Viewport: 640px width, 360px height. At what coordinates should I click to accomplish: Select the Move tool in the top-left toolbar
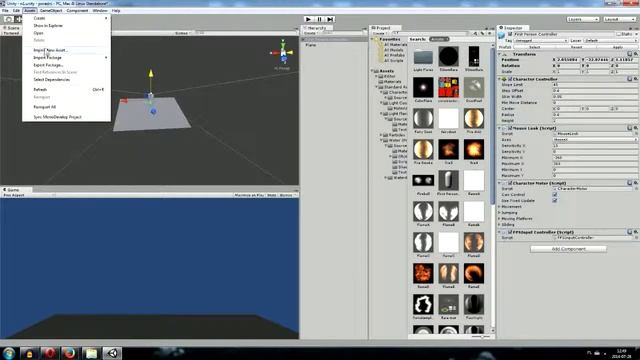click(x=18, y=19)
